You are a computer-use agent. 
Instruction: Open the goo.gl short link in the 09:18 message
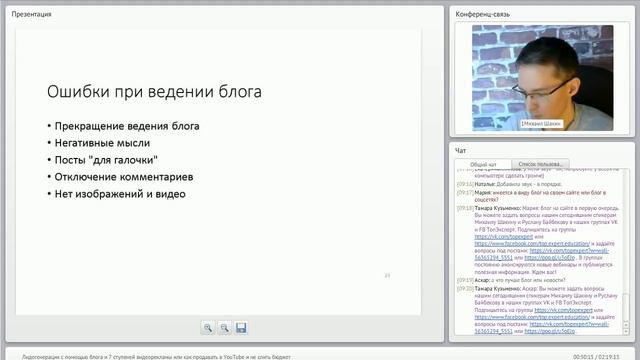[549, 258]
